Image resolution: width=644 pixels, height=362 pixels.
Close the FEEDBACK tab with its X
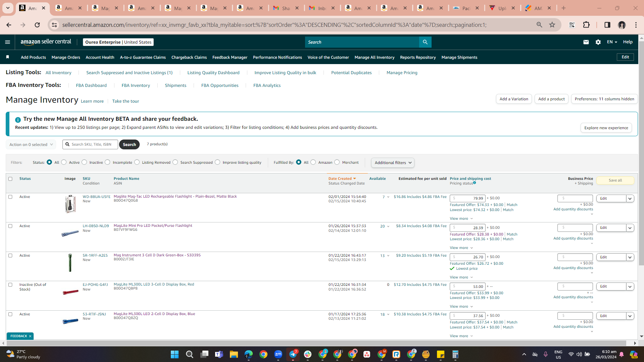click(30, 336)
